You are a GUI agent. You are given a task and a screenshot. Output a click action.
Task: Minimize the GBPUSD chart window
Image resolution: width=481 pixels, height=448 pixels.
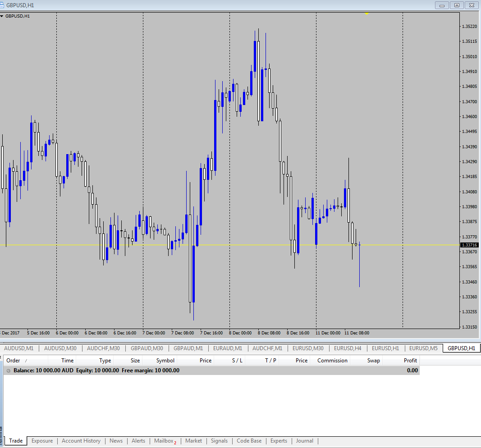click(442, 5)
